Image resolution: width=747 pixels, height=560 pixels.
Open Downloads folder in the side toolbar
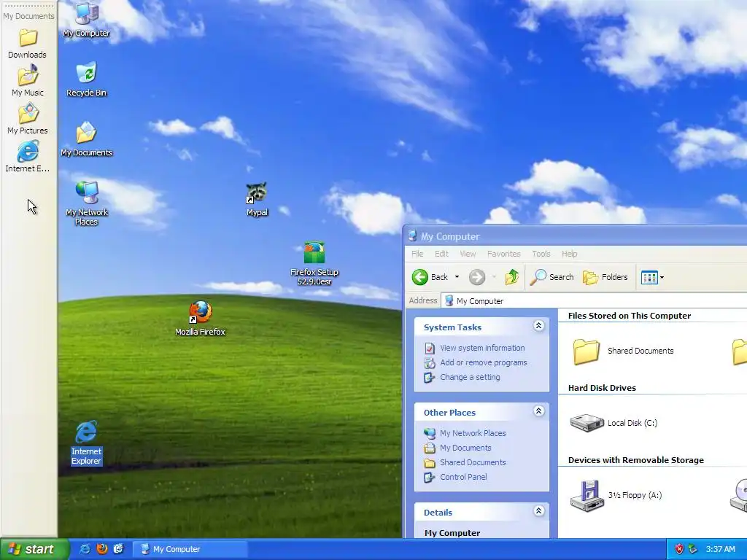28,44
